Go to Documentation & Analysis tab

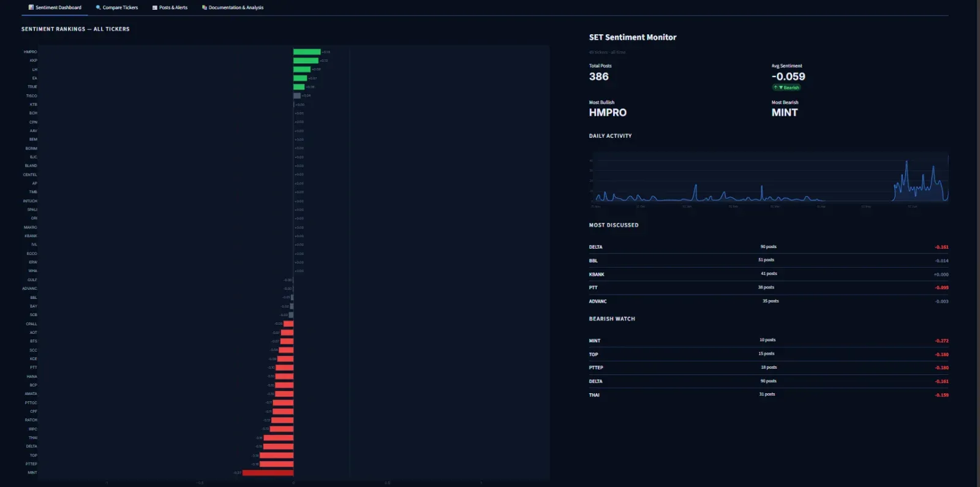233,7
